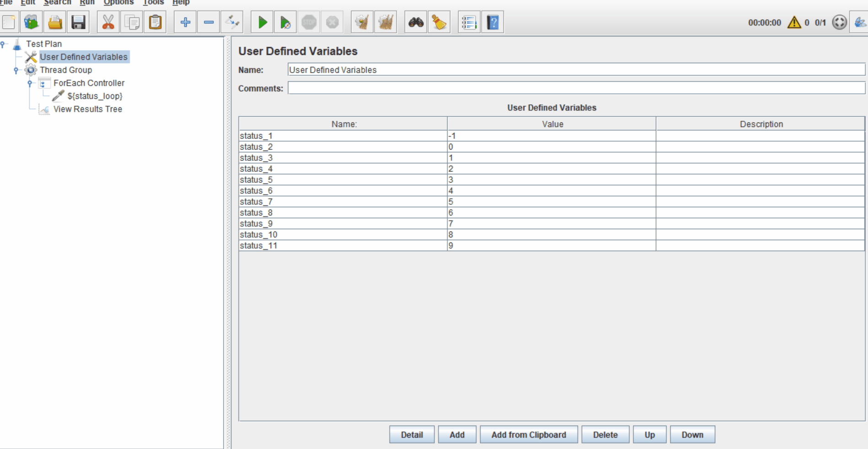Start the test with the green play icon

(262, 22)
